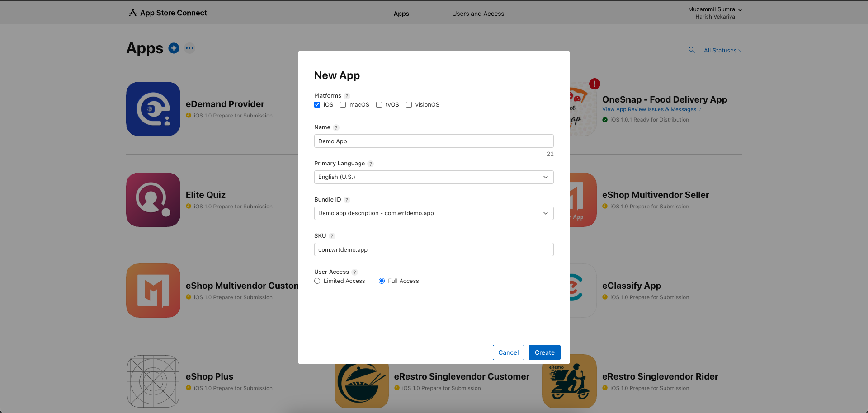The width and height of the screenshot is (868, 413).
Task: Open eShop Multivendor Customer app icon
Action: [x=153, y=291]
